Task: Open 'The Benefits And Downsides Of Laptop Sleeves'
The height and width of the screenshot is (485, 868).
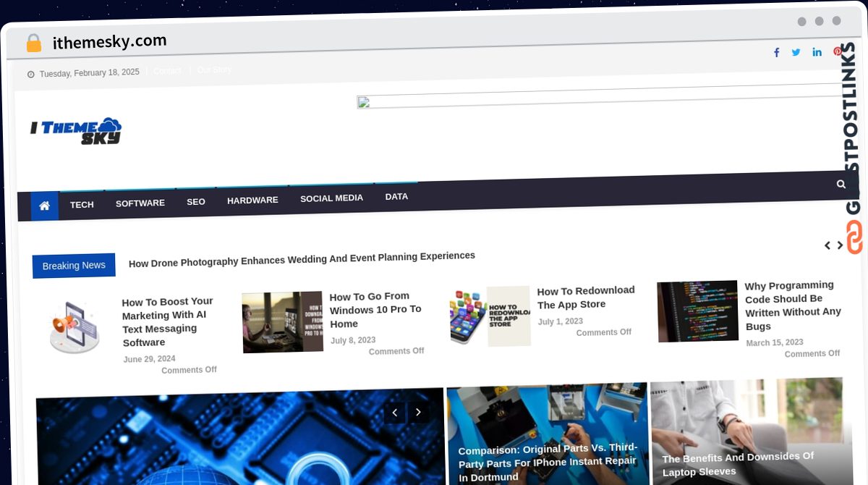Action: [738, 464]
